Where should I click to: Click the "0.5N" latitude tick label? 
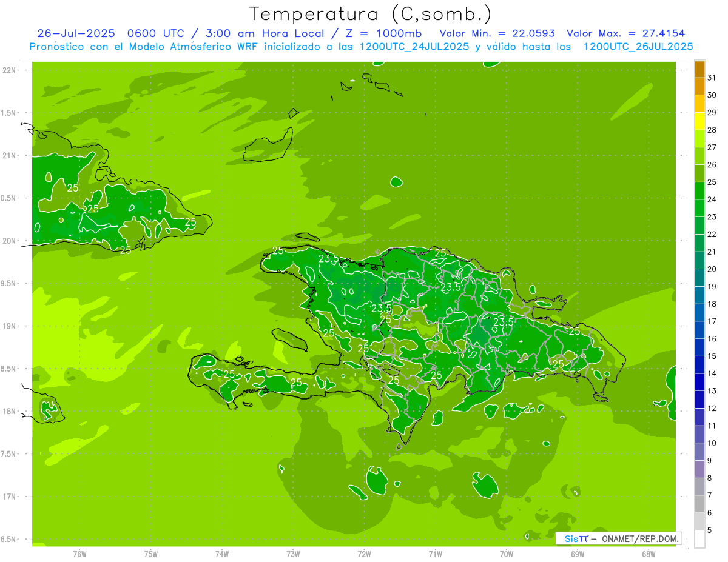[x=9, y=198]
